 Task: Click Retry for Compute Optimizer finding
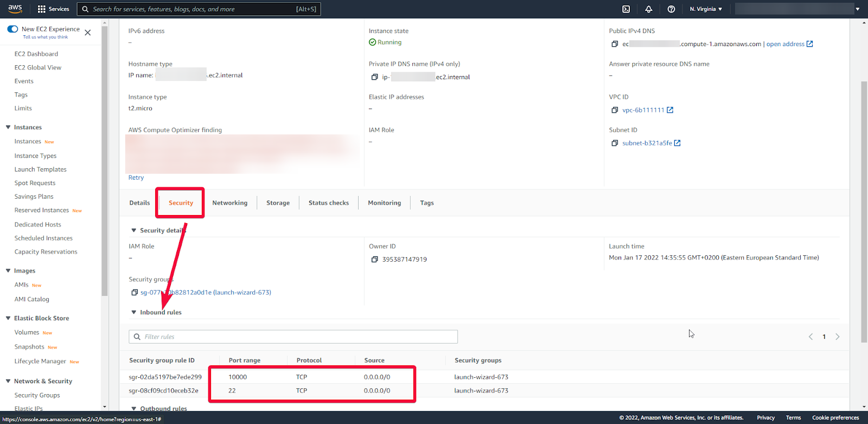[x=136, y=178]
